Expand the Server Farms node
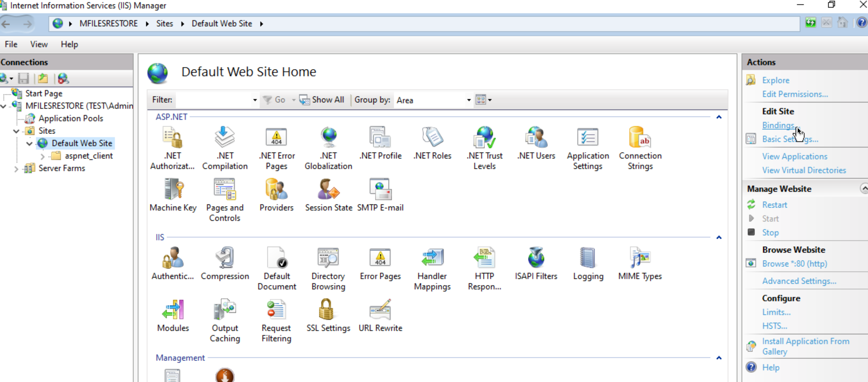This screenshot has height=382, width=868. click(16, 168)
